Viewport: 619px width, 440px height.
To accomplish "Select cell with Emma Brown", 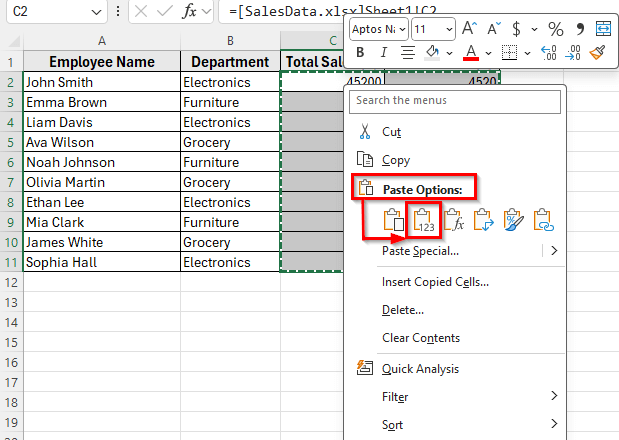I will [x=102, y=102].
